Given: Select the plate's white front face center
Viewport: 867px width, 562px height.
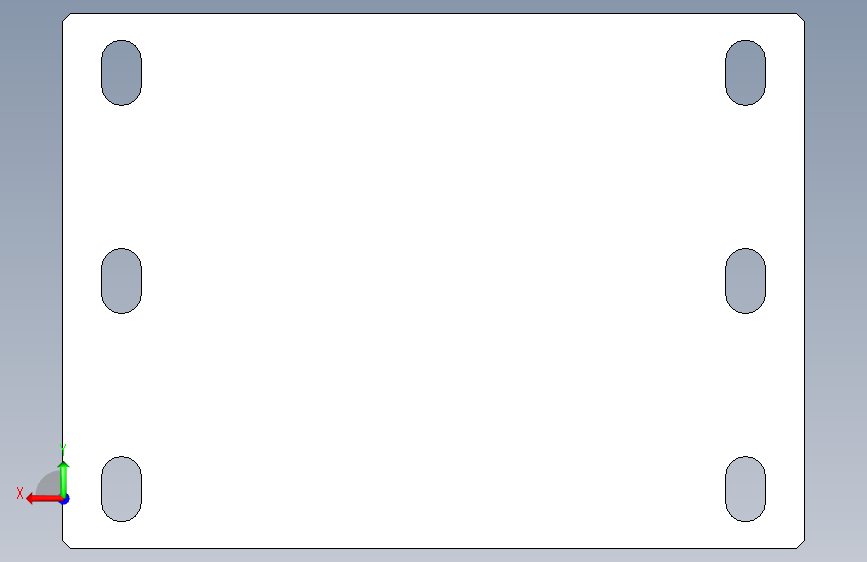Looking at the screenshot, I should (x=434, y=281).
